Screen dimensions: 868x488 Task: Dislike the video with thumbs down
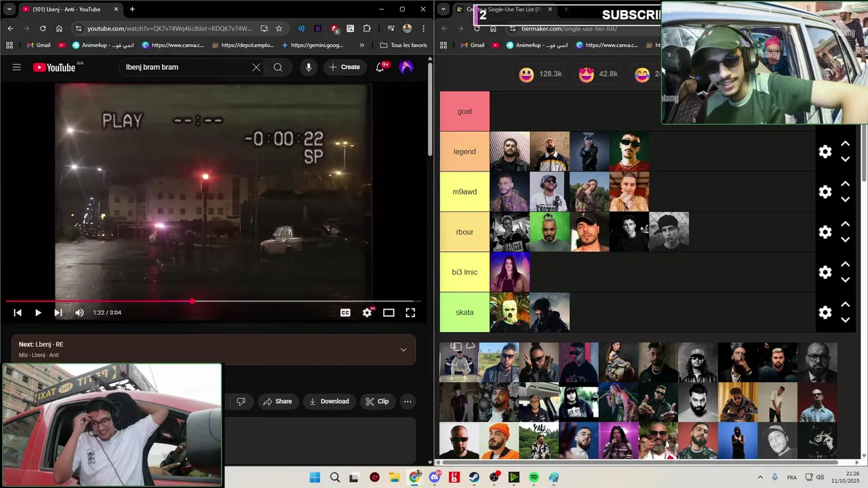[241, 401]
